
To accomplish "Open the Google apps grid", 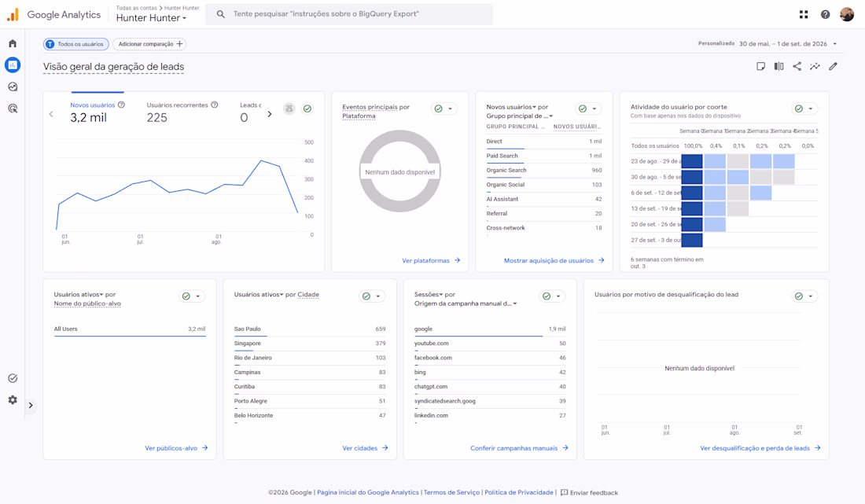I will (804, 14).
